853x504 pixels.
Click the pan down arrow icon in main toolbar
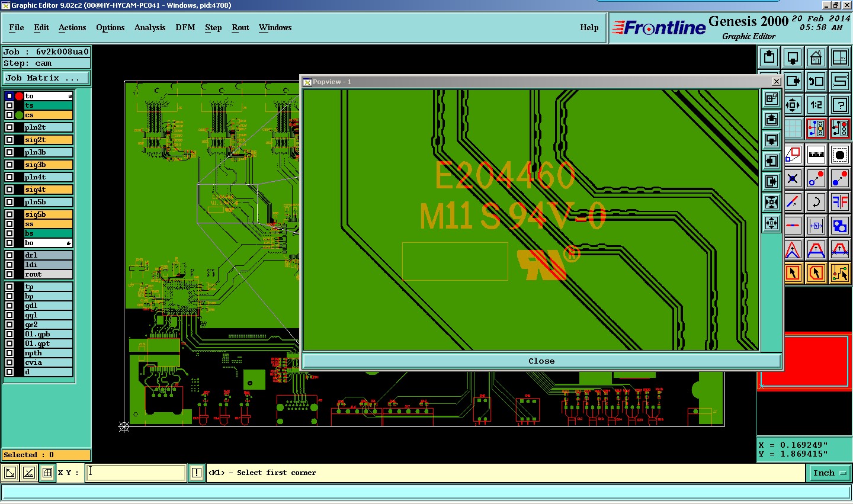click(793, 57)
